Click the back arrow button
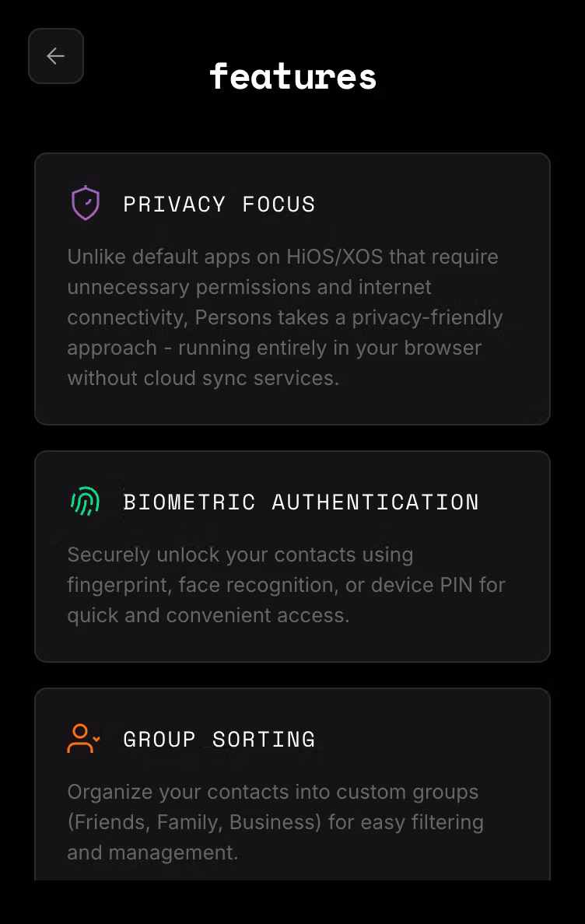This screenshot has height=924, width=585. (56, 56)
